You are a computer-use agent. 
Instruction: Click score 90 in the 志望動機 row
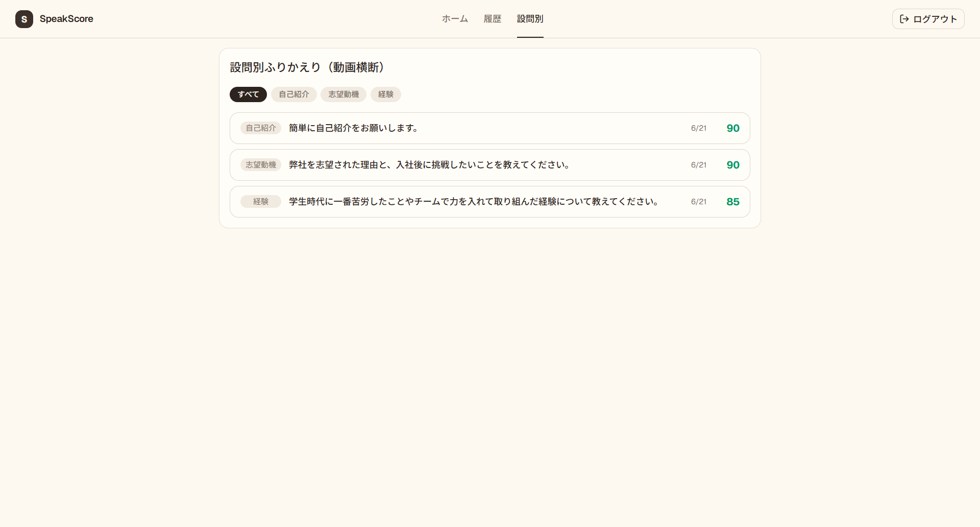tap(733, 165)
